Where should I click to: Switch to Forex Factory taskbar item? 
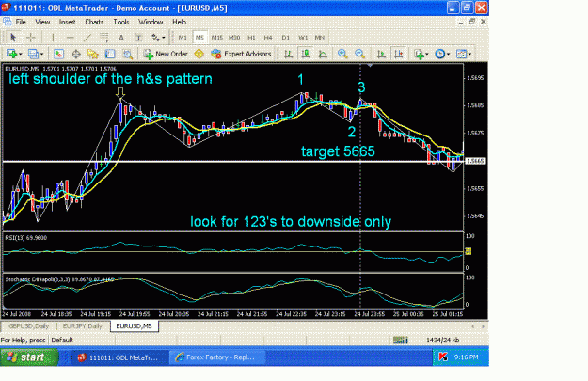tap(217, 357)
